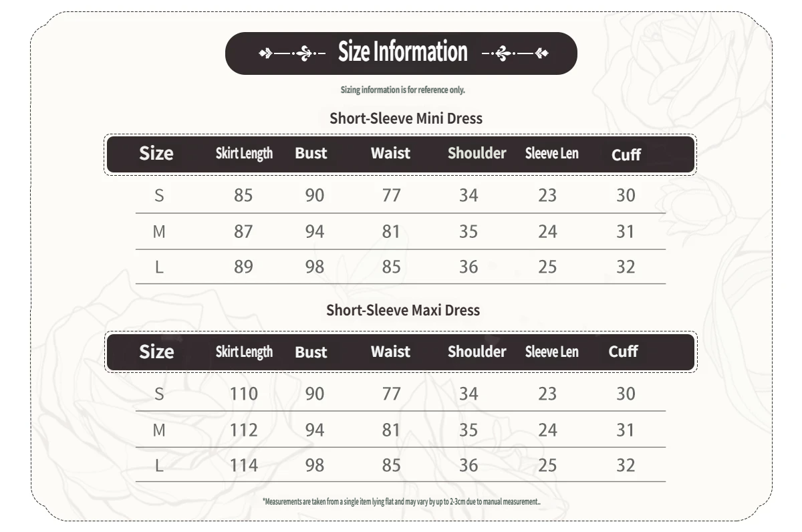This screenshot has width=802, height=532.
Task: Click skirt length value 112 for Maxi Dress size M
Action: [243, 430]
